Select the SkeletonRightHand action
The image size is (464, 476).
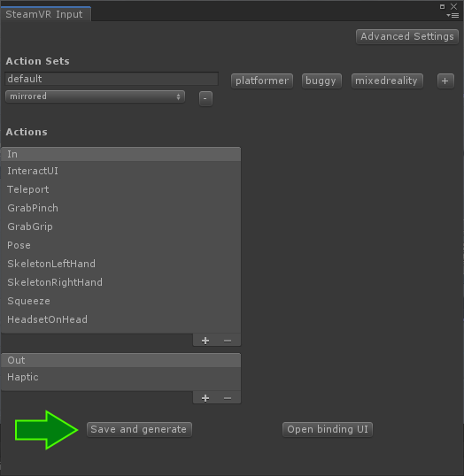(121, 282)
